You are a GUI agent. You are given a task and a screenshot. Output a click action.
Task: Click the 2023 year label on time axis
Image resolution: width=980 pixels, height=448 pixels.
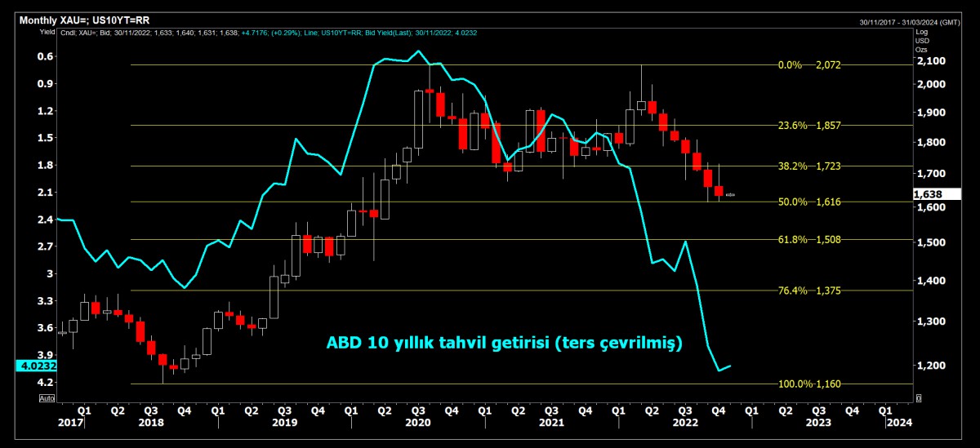coord(818,424)
